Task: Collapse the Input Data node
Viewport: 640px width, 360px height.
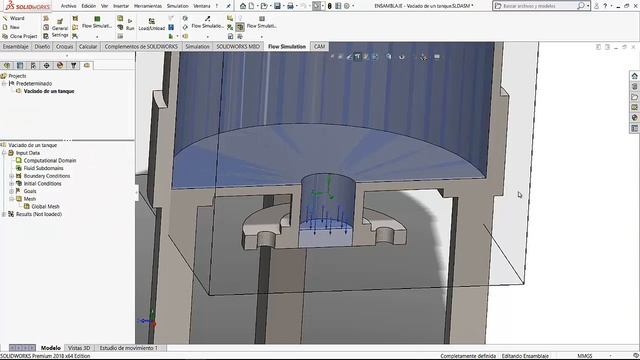Action: 4,153
